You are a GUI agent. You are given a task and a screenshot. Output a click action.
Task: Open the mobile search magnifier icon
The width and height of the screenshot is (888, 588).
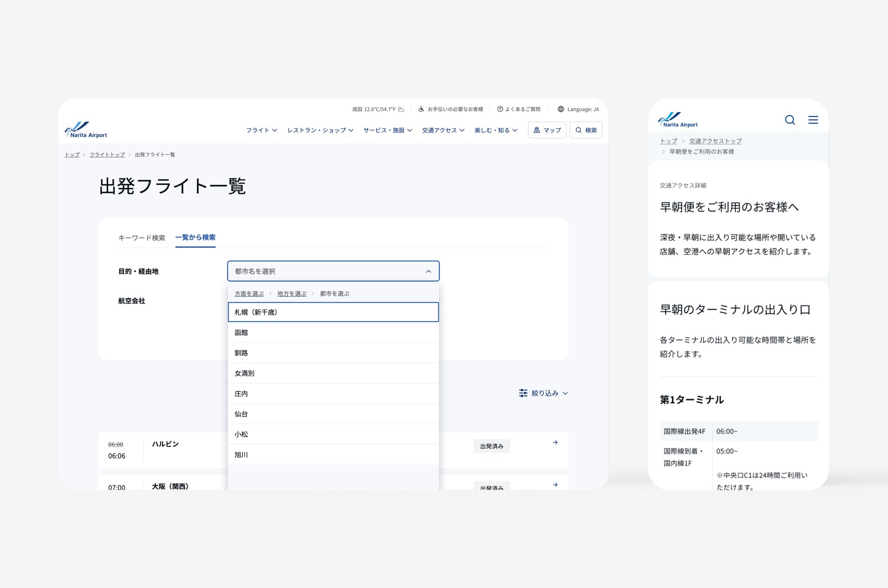pos(790,120)
